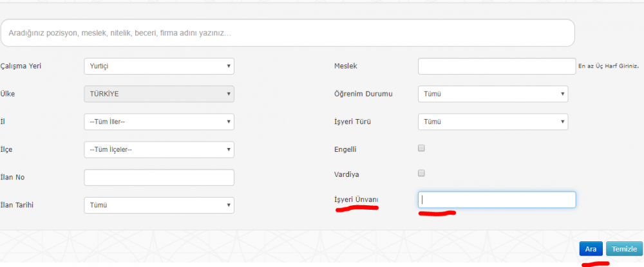Expand the İl dropdown list
This screenshot has width=644, height=267.
[x=159, y=122]
